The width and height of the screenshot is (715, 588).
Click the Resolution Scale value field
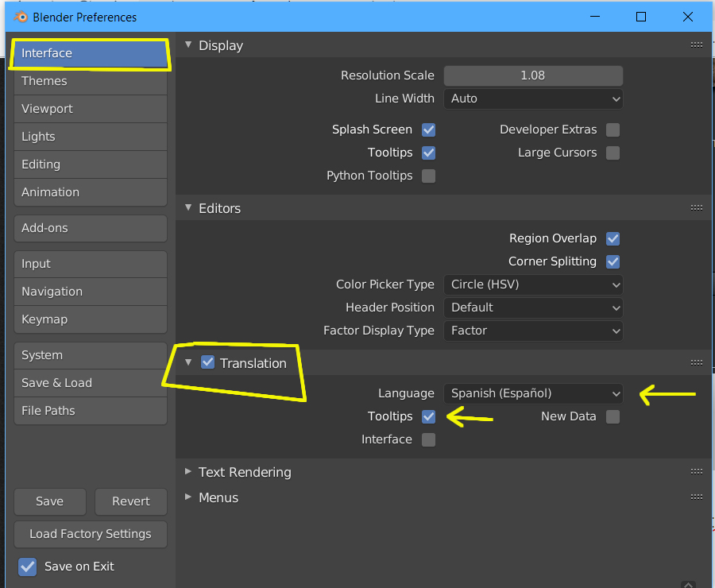[533, 75]
